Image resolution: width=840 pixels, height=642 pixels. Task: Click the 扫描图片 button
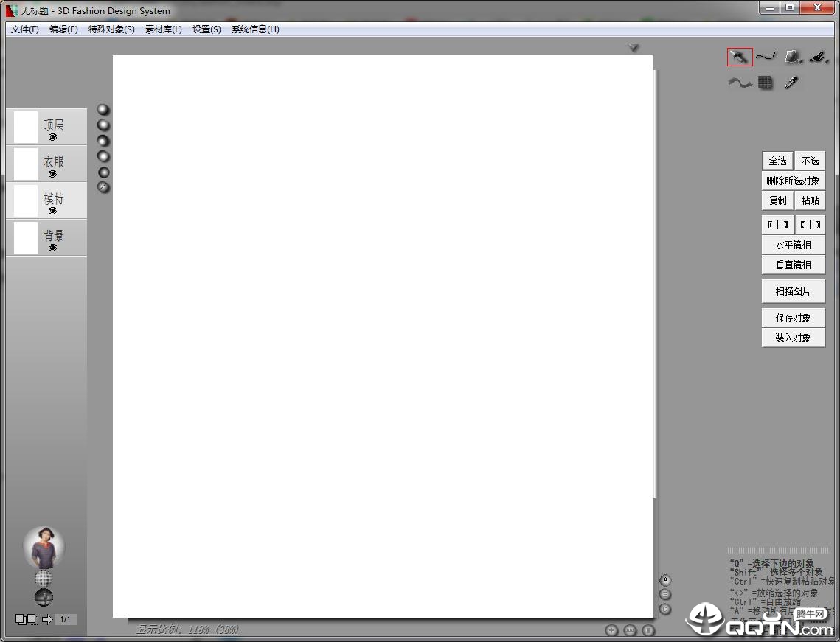(x=794, y=291)
